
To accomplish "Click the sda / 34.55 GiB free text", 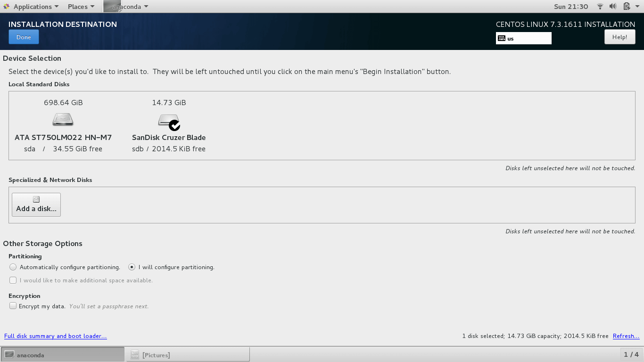I will (63, 149).
